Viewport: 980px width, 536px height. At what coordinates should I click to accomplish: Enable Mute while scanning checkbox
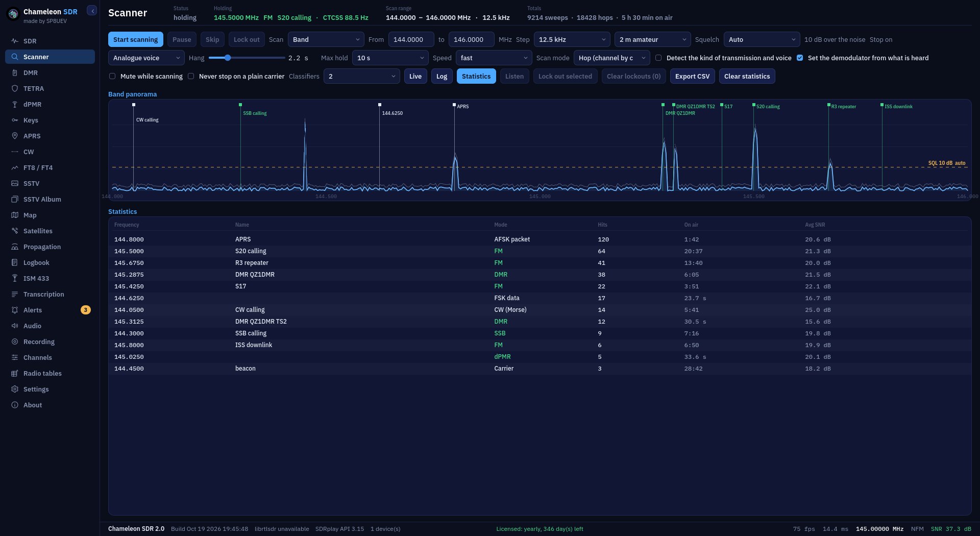[x=112, y=76]
